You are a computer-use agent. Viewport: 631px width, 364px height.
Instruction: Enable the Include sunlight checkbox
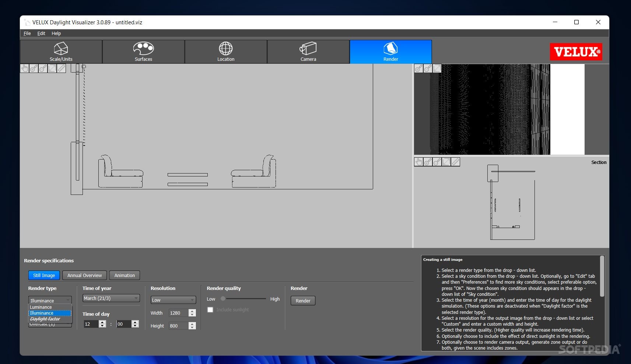pos(210,310)
